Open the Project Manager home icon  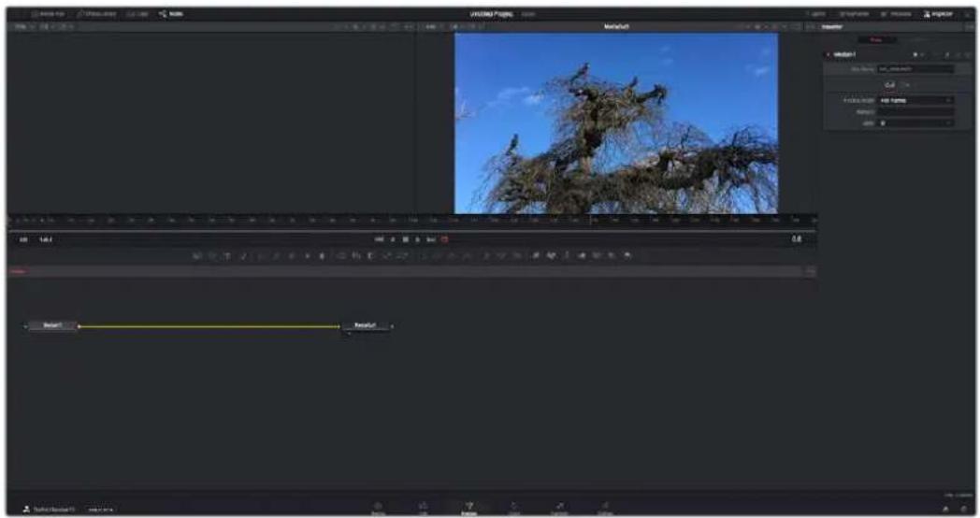click(x=945, y=510)
